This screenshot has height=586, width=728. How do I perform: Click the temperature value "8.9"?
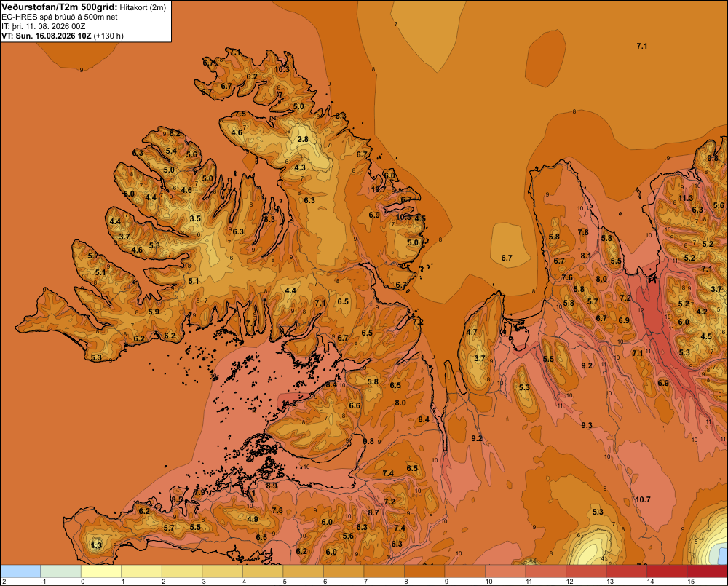tap(272, 486)
